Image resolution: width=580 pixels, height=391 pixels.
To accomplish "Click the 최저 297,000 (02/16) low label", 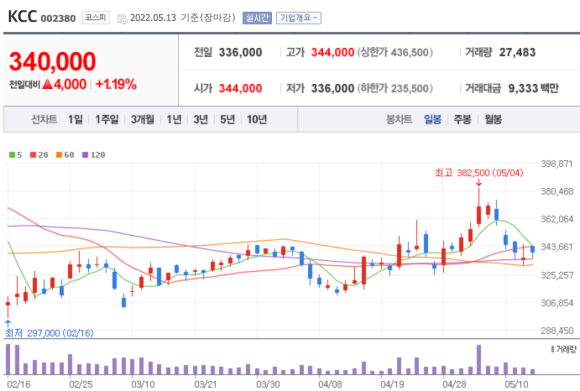I will click(49, 333).
